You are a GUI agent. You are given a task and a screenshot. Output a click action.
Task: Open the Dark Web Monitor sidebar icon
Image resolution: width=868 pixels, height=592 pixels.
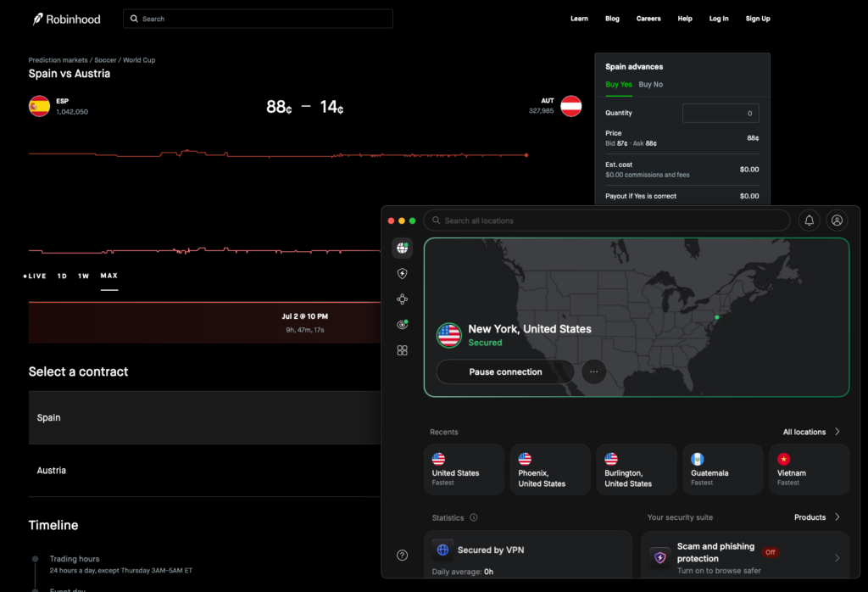[403, 325]
